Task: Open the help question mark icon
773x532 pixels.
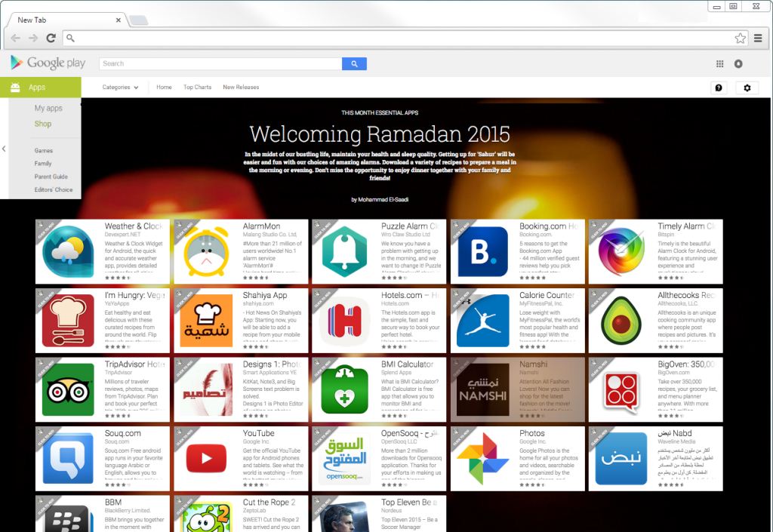Action: (x=719, y=88)
